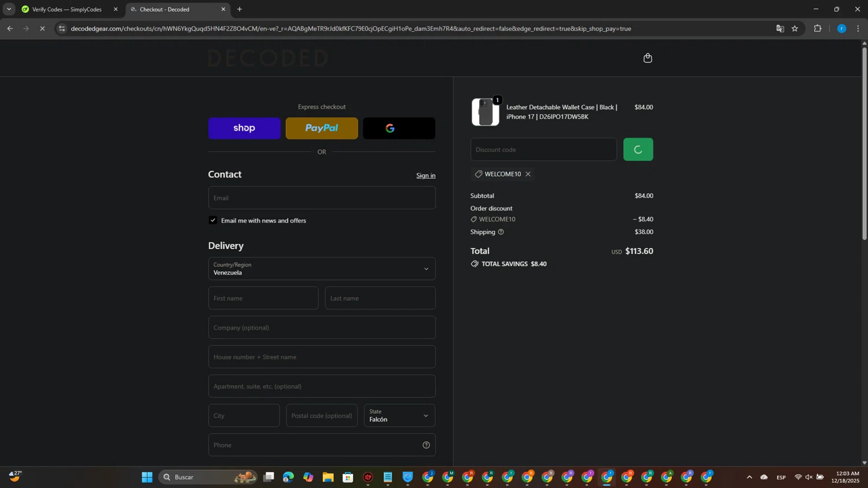Viewport: 868px width, 488px height.
Task: Uncheck Email me with news and offers
Action: [x=213, y=220]
